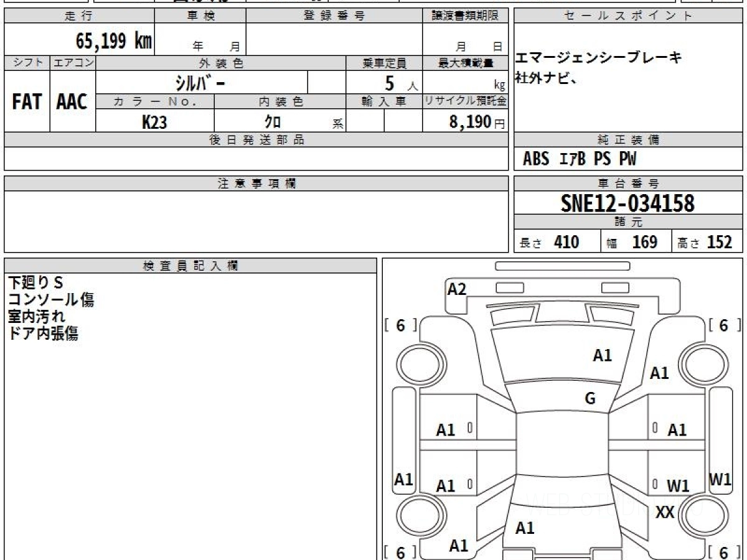Click the 輸入車 header cell
Image resolution: width=747 pixels, height=560 pixels.
coord(384,102)
